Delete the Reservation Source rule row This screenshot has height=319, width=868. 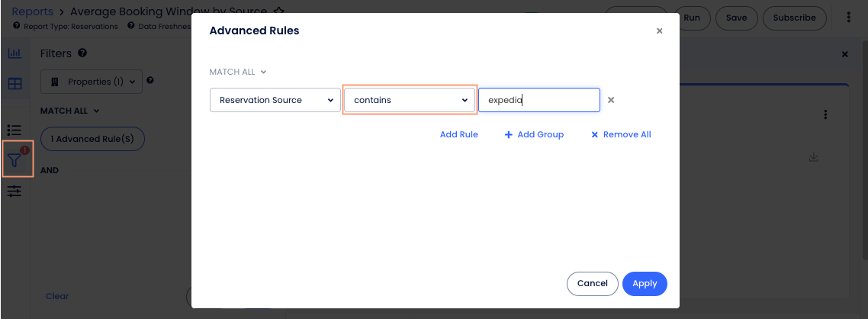coord(611,100)
